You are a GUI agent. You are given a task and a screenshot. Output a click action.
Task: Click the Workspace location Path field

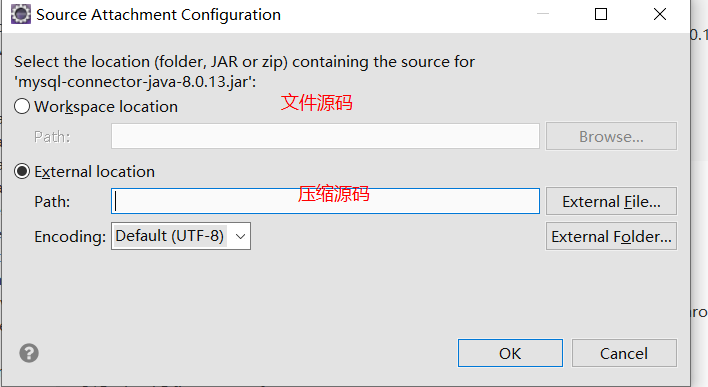[x=325, y=136]
